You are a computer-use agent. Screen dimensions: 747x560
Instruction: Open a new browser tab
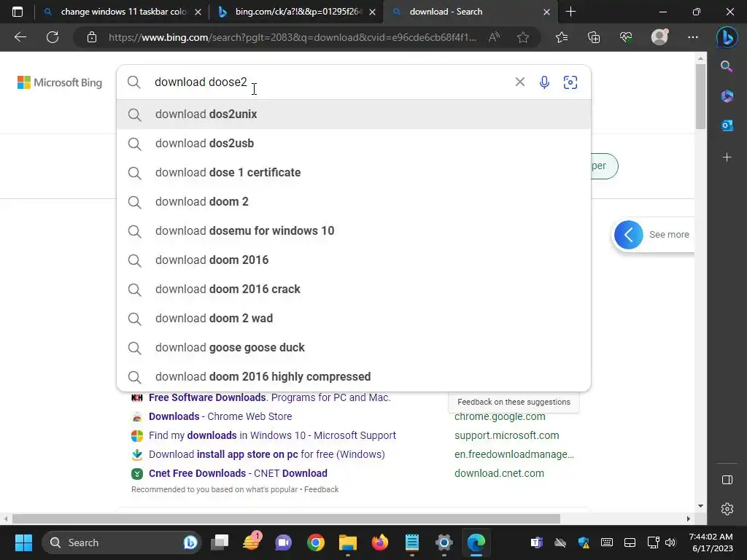coord(570,12)
